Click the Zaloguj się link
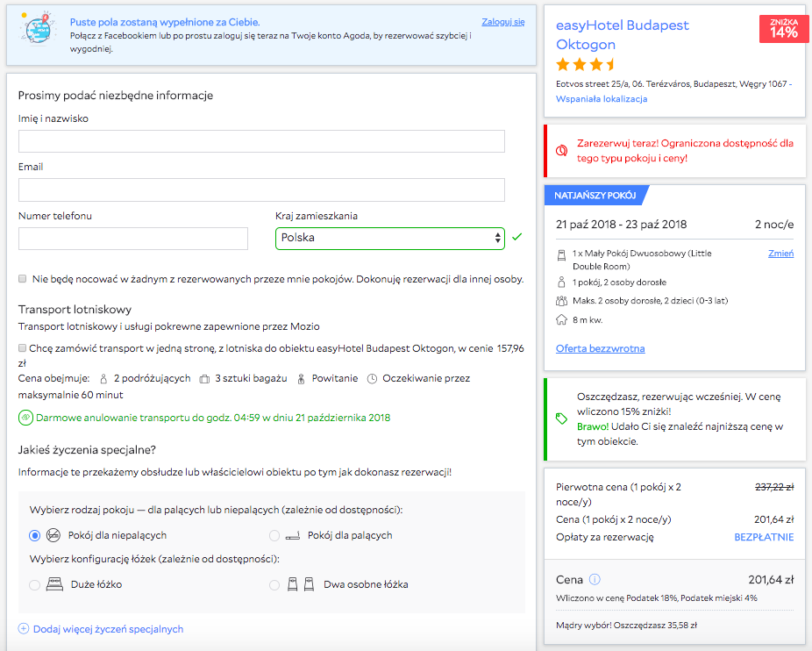This screenshot has width=812, height=651. pos(502,22)
